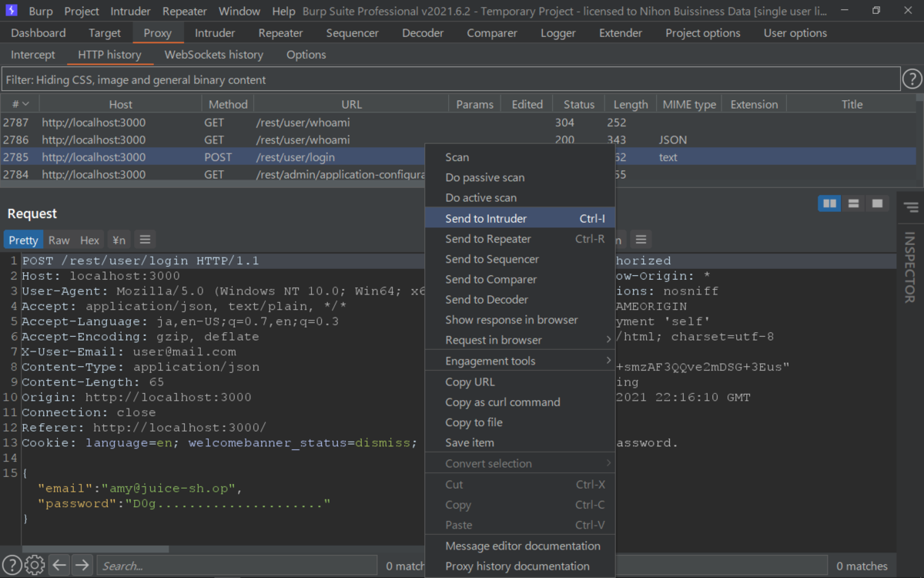Switch to stacked horizontal layout icon
Viewport: 924px width, 578px height.
coord(853,203)
